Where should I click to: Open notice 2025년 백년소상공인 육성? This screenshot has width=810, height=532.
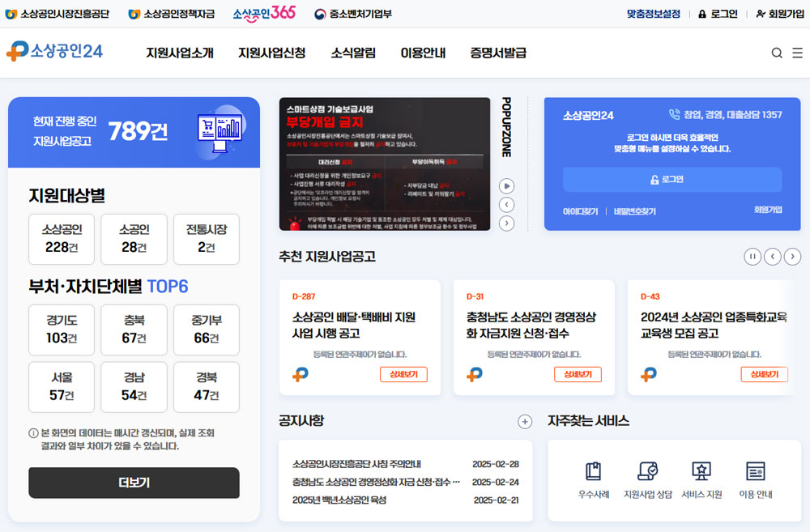339,500
